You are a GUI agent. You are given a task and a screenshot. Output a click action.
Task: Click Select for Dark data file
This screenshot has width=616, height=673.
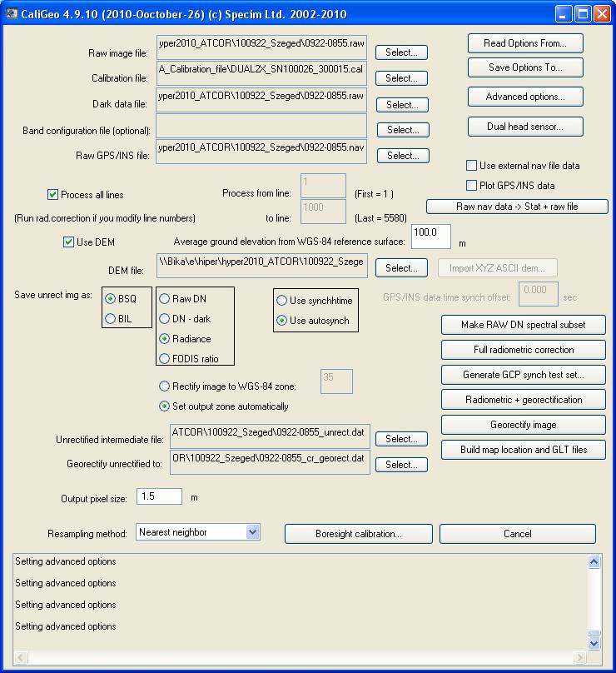pos(402,105)
